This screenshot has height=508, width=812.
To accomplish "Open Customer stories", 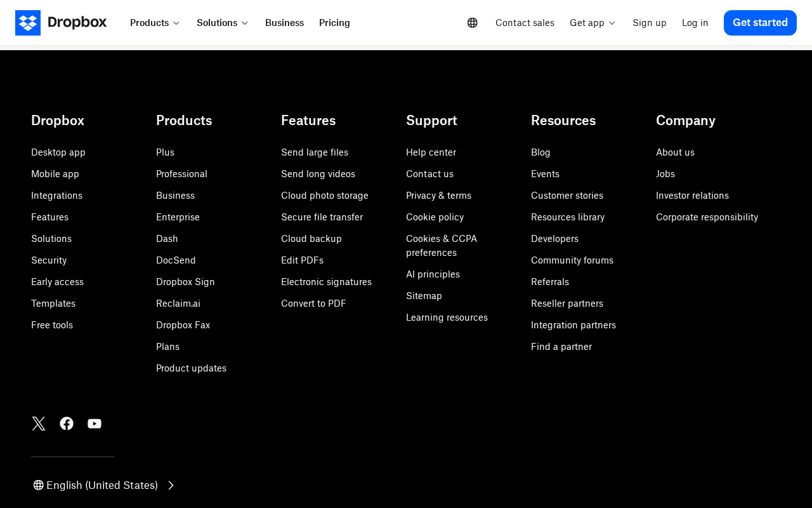I will pyautogui.click(x=567, y=196).
